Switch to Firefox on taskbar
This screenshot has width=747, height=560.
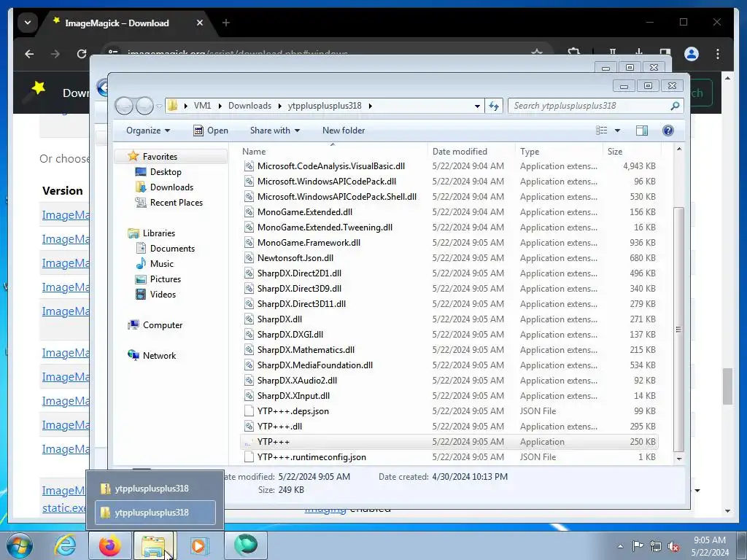[x=110, y=545]
